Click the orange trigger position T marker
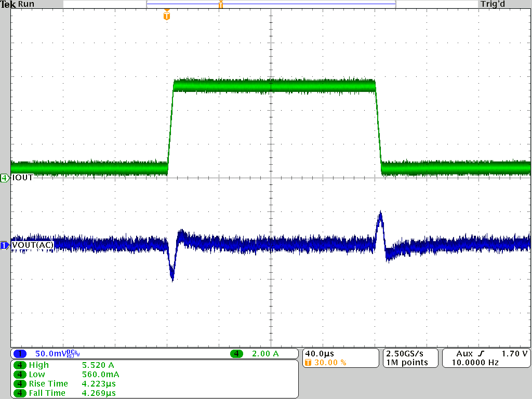532x399 pixels. (x=166, y=16)
